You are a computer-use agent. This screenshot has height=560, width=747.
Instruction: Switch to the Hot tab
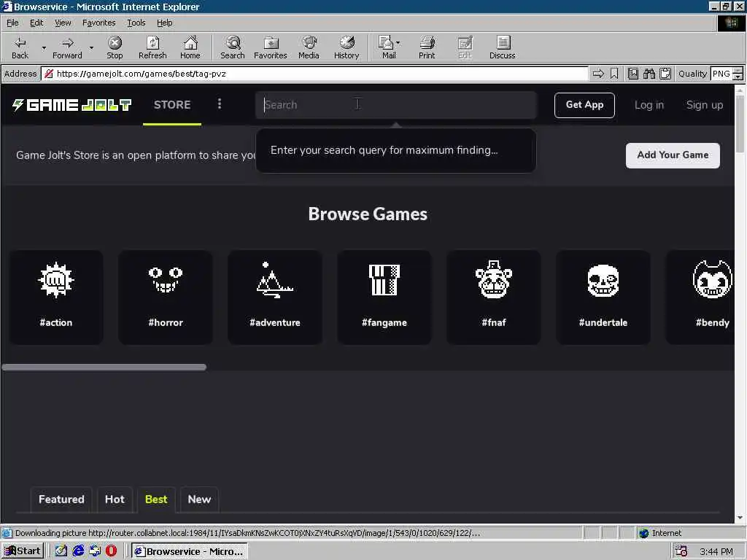[x=115, y=499]
